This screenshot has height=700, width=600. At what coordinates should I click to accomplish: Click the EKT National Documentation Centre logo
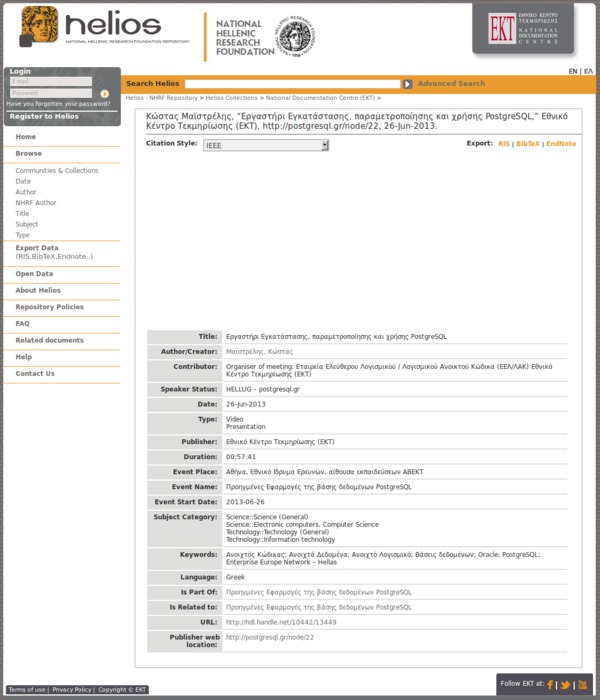[523, 29]
